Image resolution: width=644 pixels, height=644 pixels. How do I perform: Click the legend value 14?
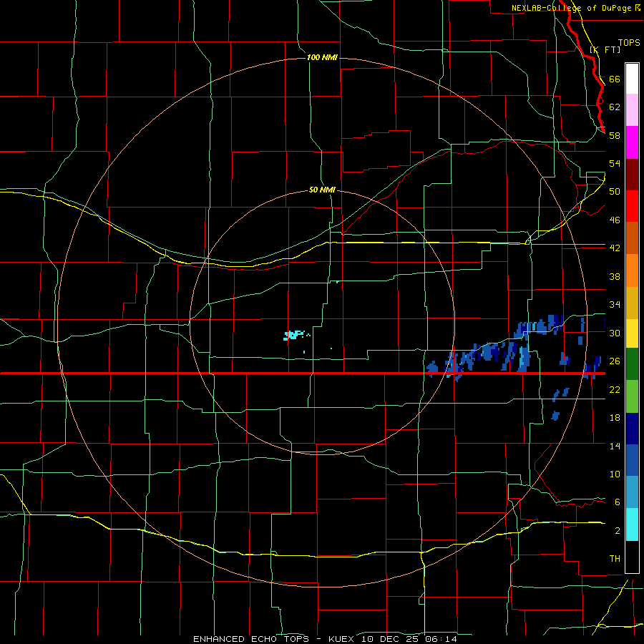pyautogui.click(x=615, y=446)
